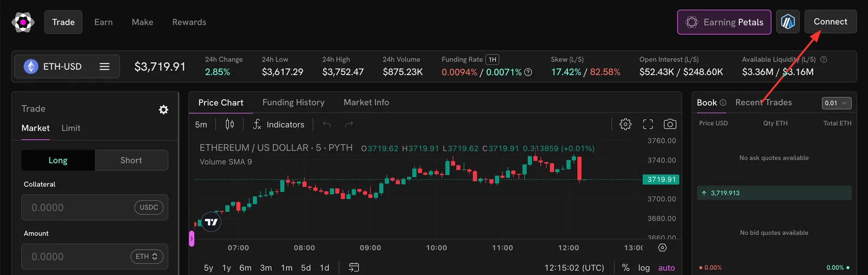Screen dimensions: 868x275
Task: Set chart range to 5d
Action: 306,268
